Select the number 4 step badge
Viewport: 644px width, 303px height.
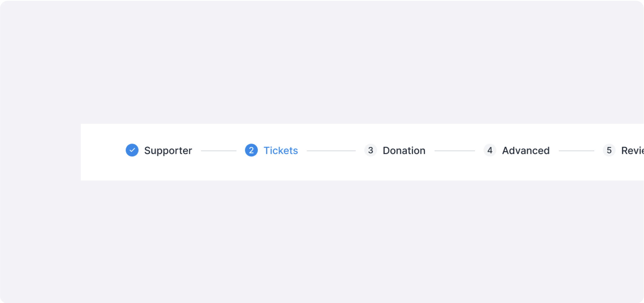pyautogui.click(x=490, y=150)
